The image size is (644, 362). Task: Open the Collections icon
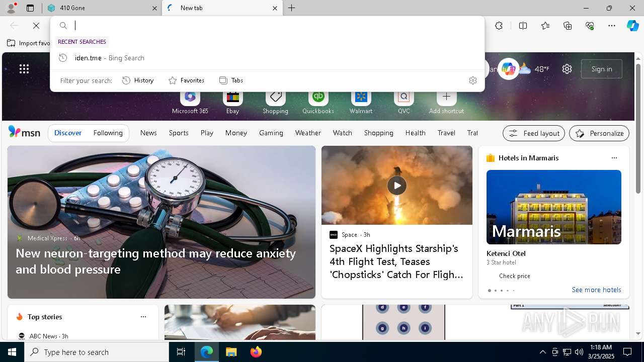tap(568, 26)
